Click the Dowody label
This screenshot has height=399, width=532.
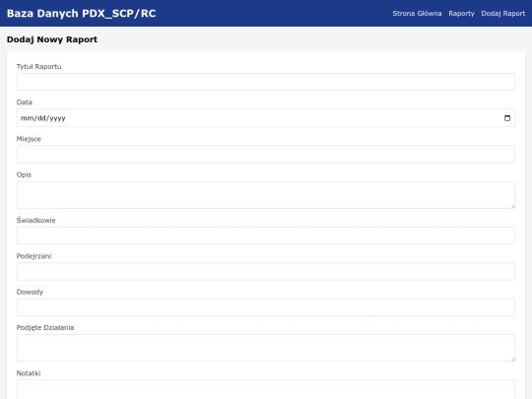click(x=30, y=292)
